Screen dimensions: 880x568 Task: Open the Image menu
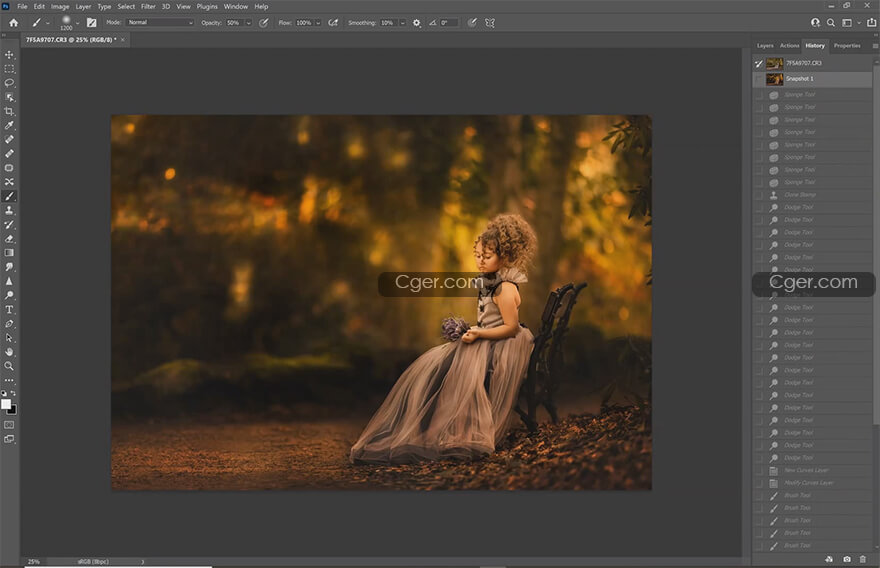[60, 7]
